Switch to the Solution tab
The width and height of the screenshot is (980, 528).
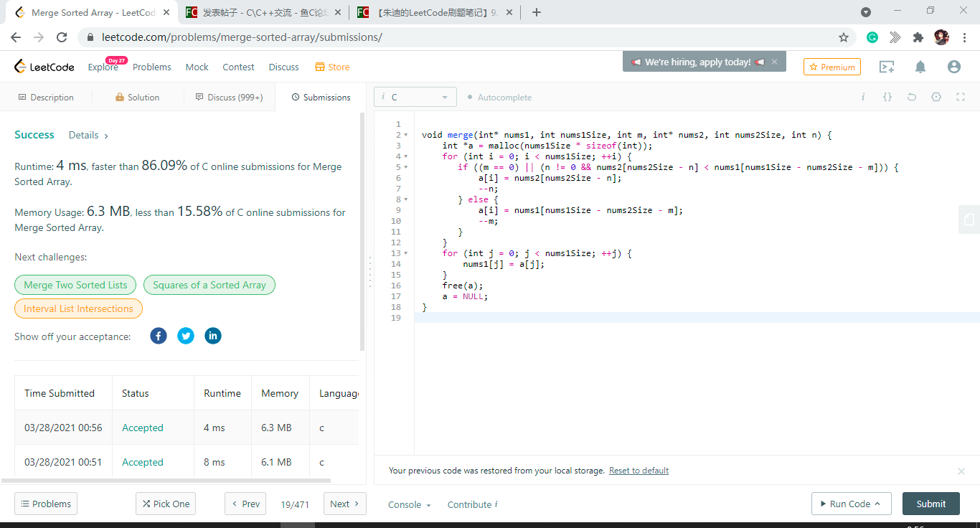coord(137,97)
